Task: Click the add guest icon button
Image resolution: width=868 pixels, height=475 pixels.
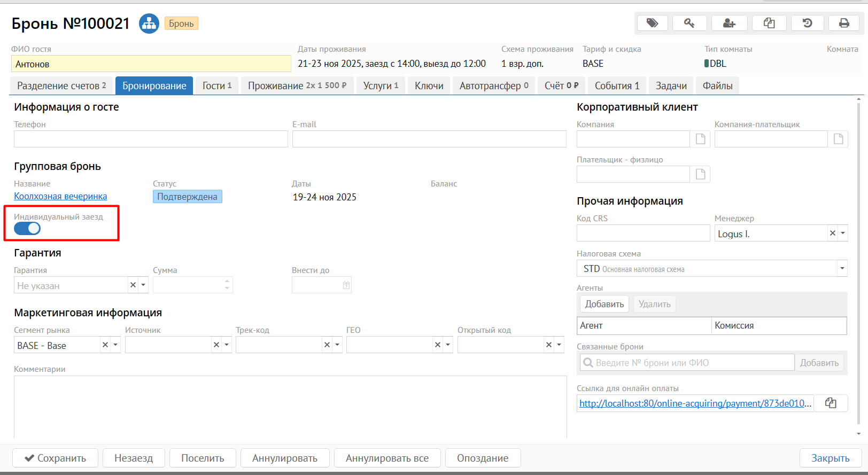Action: click(729, 23)
